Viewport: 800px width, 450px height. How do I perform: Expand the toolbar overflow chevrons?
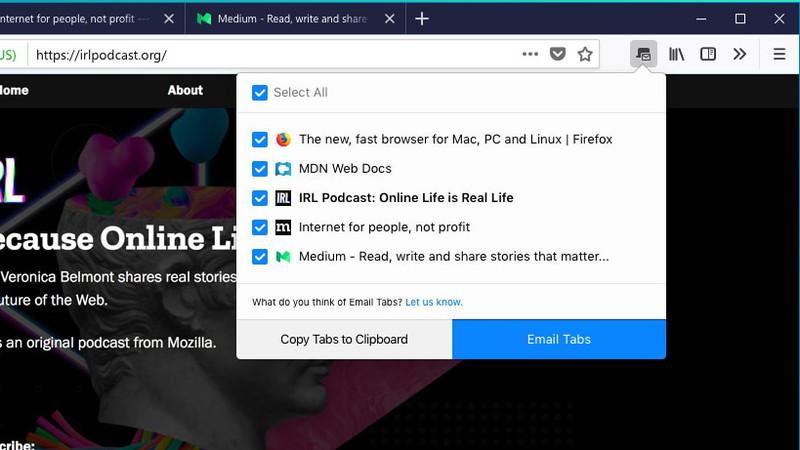pyautogui.click(x=740, y=54)
